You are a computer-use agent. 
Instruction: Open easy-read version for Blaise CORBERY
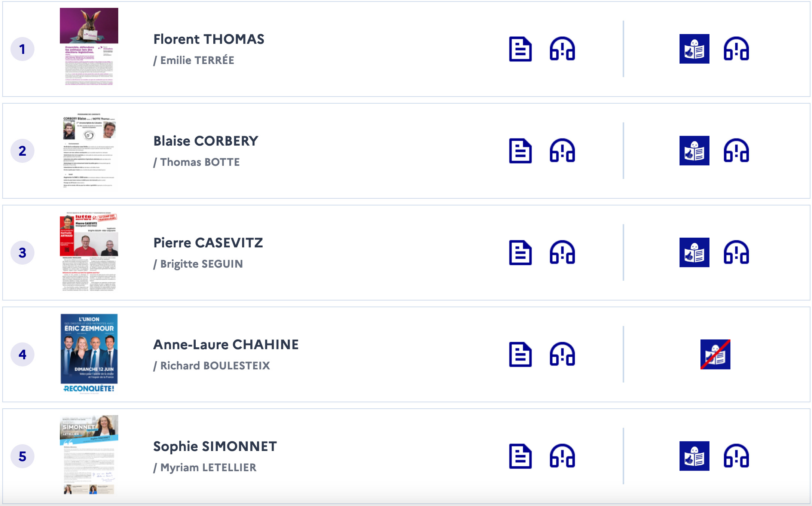[x=694, y=151]
